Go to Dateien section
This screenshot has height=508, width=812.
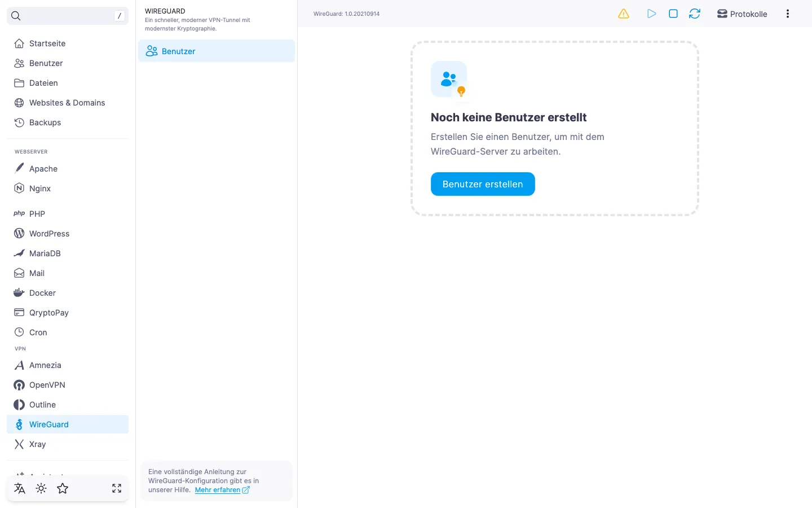click(68, 83)
